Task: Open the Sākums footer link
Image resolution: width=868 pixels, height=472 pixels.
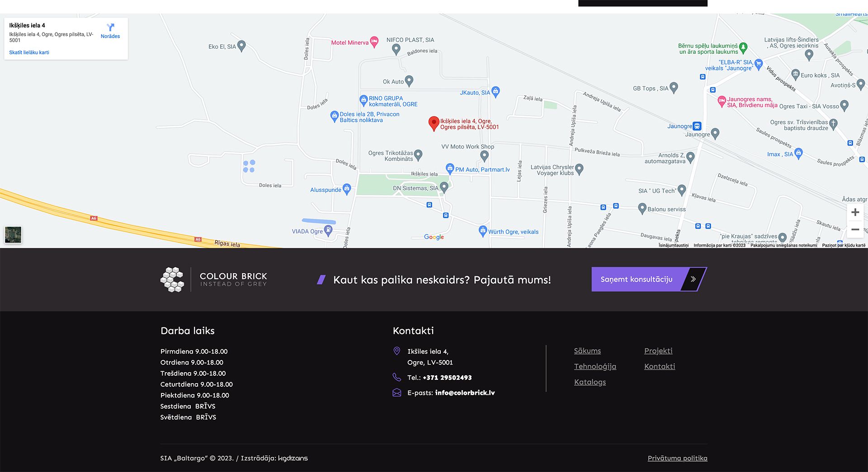Action: tap(587, 351)
